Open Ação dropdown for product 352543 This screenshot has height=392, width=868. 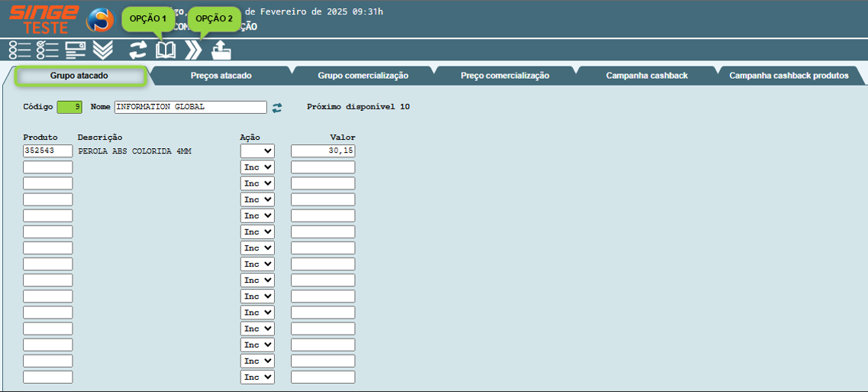(x=257, y=151)
